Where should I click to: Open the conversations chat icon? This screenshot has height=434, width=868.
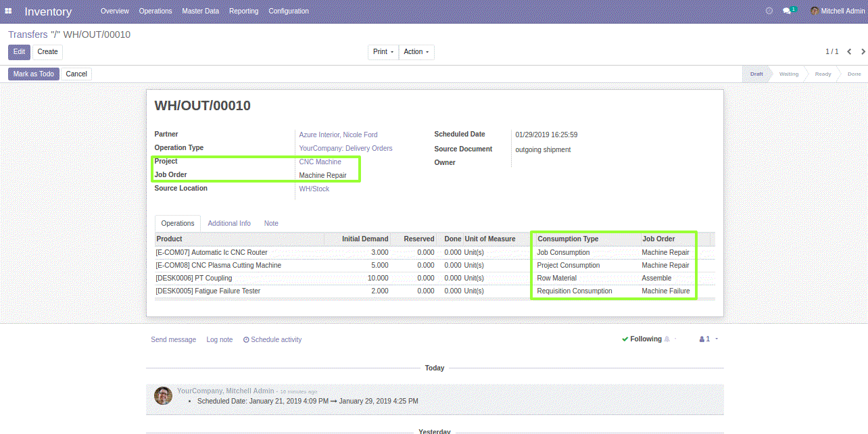(x=787, y=11)
